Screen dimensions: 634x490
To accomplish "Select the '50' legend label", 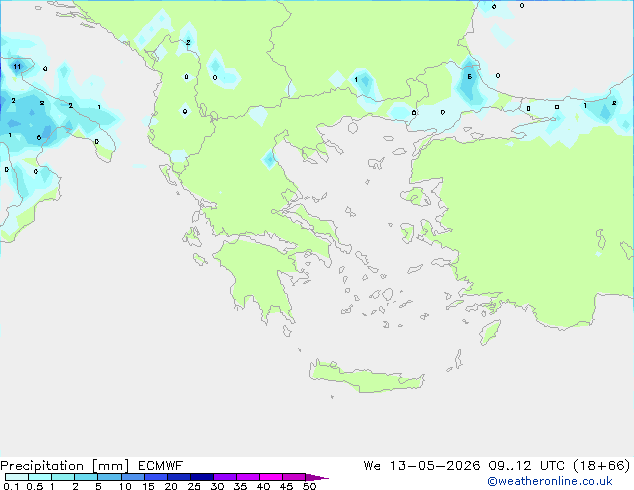I will (x=310, y=486).
